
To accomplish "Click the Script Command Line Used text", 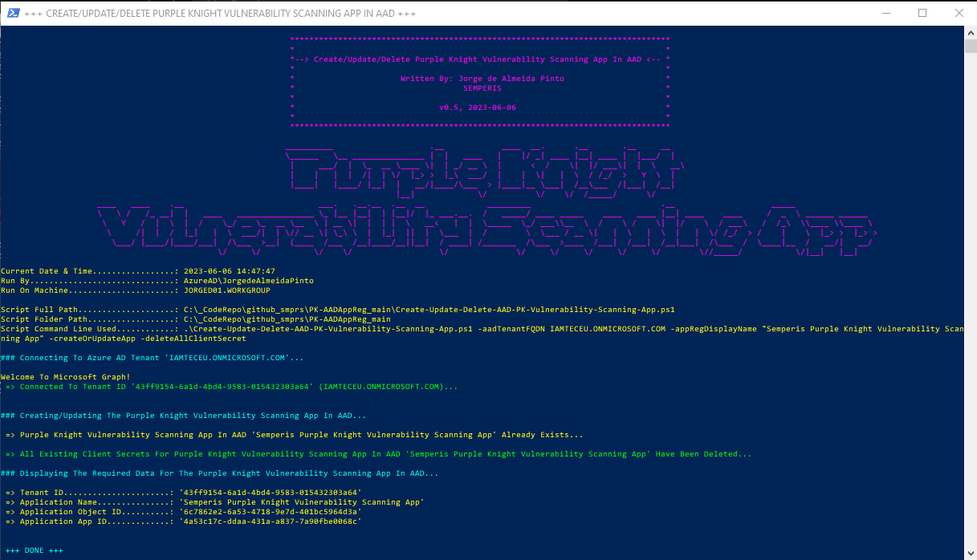I will (x=482, y=334).
